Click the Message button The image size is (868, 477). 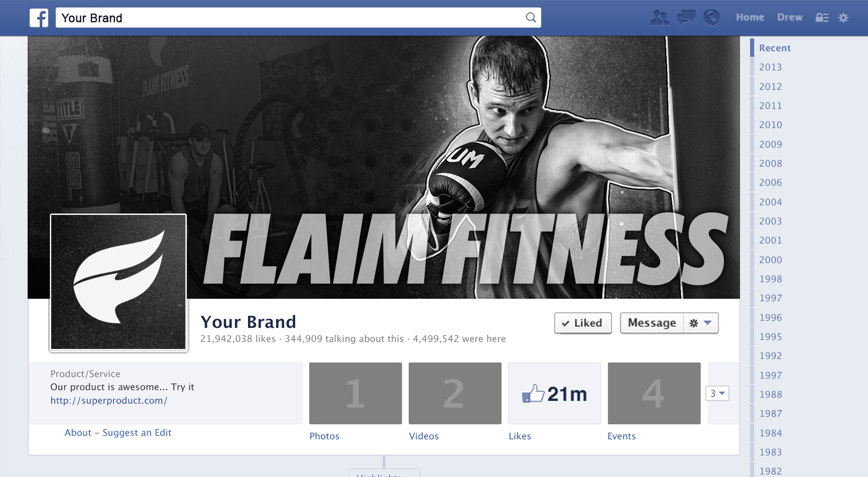coord(652,323)
